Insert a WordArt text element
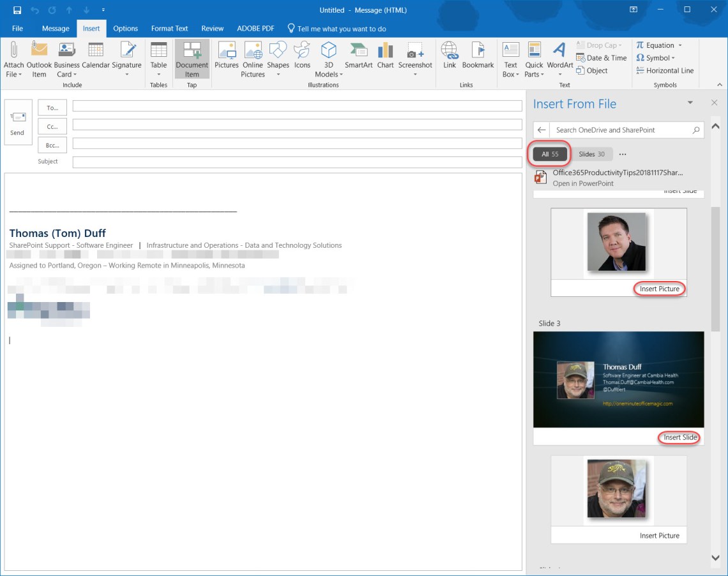The image size is (728, 576). (x=559, y=51)
